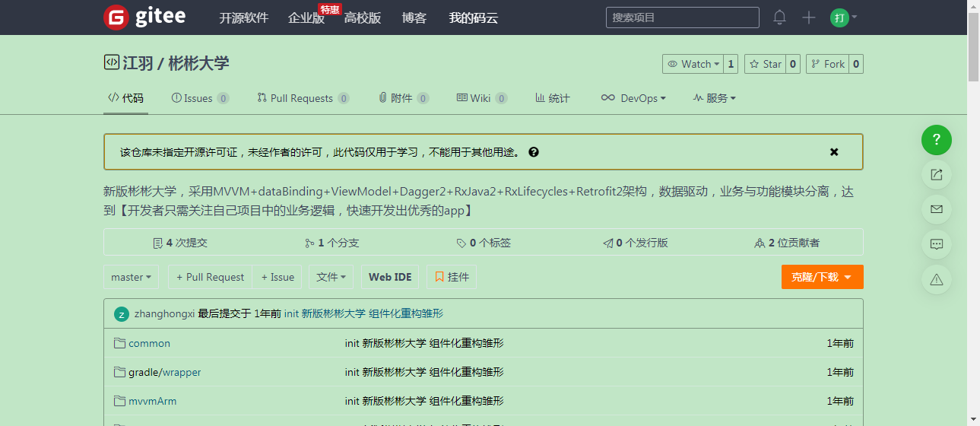Screen dimensions: 980x426
Task: Click the 挂件 widget button
Action: [452, 277]
